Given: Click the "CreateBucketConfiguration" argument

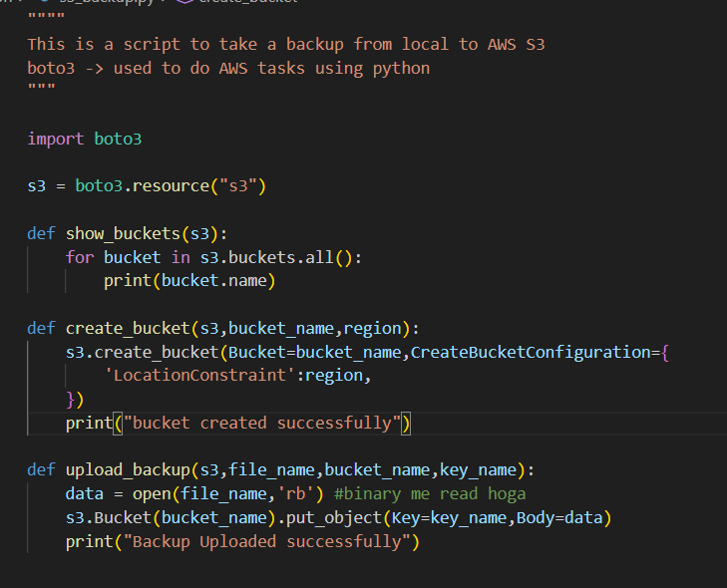Looking at the screenshot, I should pyautogui.click(x=531, y=352).
